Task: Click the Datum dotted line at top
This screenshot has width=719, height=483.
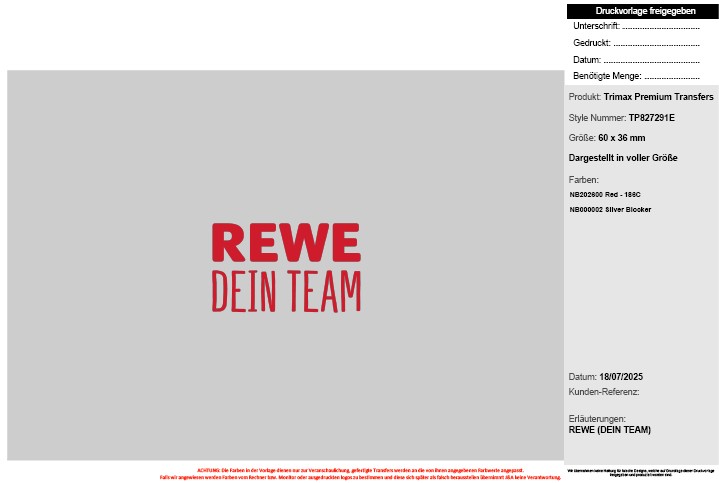Action: [x=652, y=61]
